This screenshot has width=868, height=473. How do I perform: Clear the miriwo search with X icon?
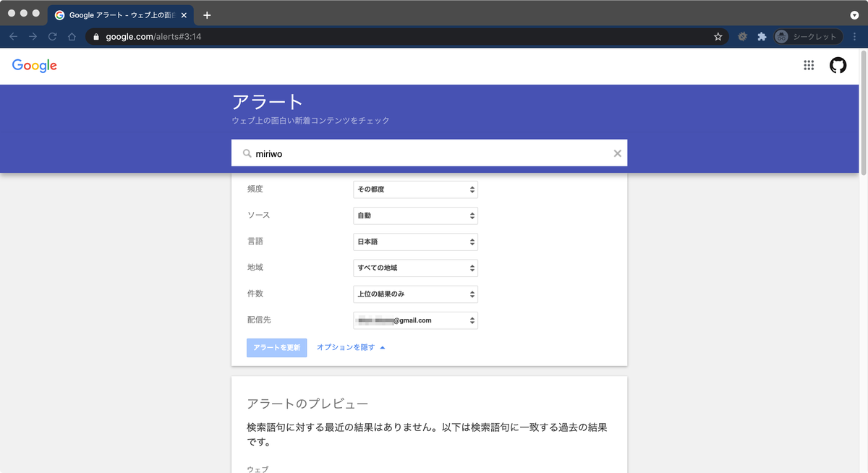(617, 153)
